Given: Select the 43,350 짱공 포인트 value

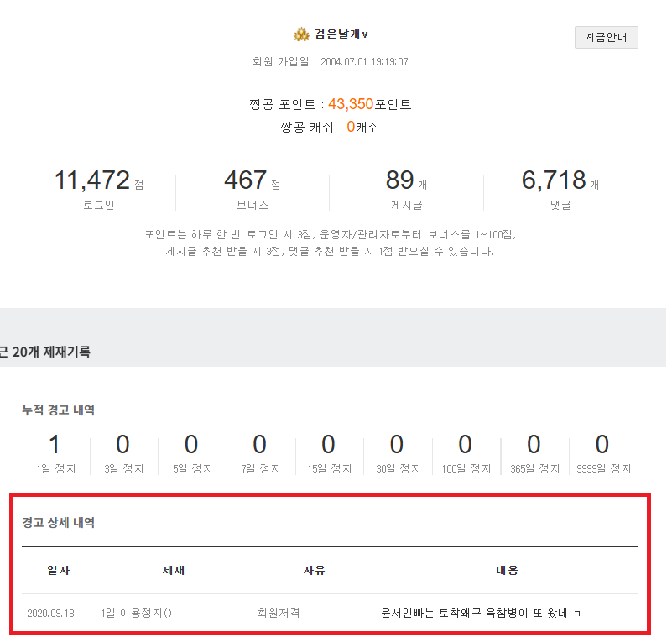Looking at the screenshot, I should point(350,104).
